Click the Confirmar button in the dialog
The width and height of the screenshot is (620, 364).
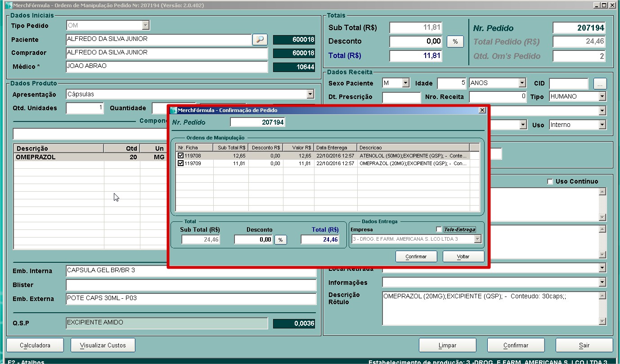click(416, 256)
